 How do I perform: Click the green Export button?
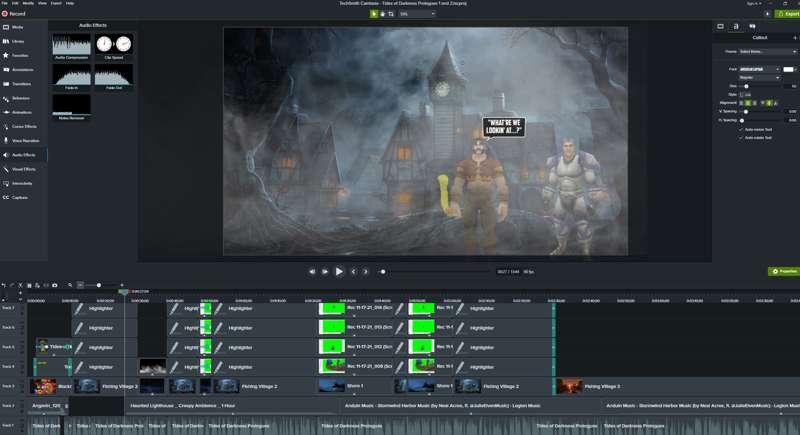788,14
